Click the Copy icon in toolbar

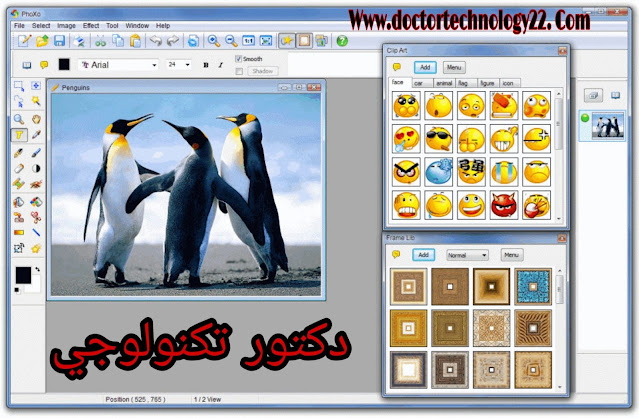click(x=118, y=41)
